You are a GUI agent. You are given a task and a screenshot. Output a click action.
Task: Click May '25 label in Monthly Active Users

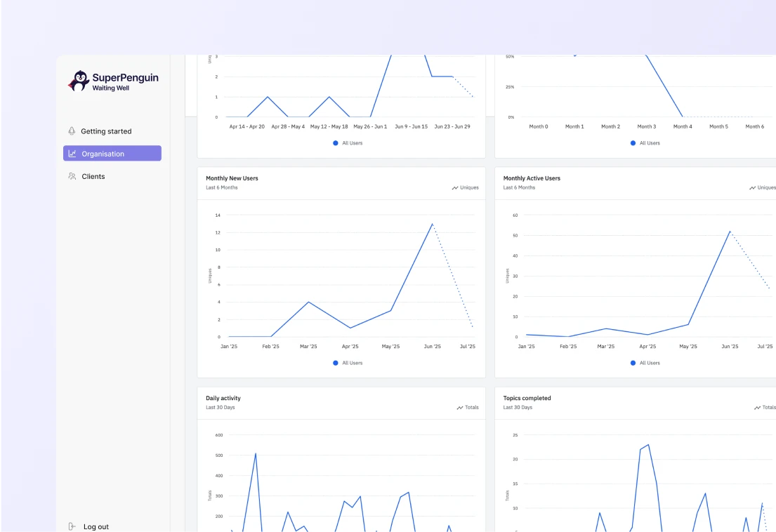688,347
